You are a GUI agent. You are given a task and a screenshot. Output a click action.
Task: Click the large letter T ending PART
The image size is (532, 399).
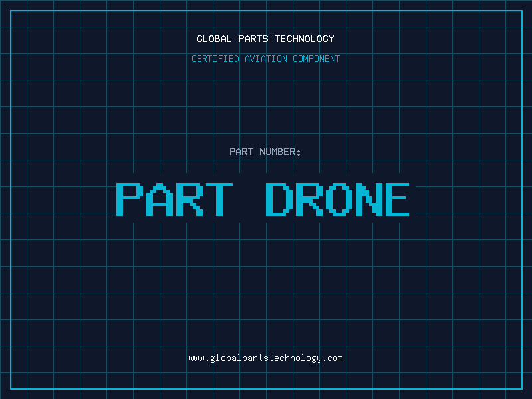(219, 199)
